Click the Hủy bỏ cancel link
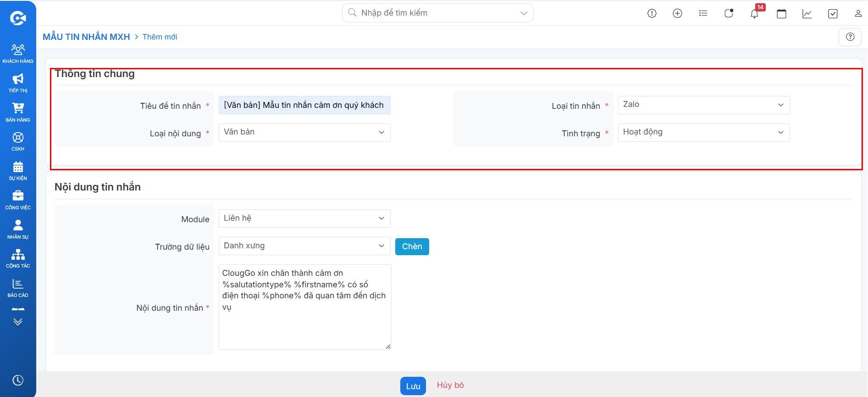 (x=450, y=385)
